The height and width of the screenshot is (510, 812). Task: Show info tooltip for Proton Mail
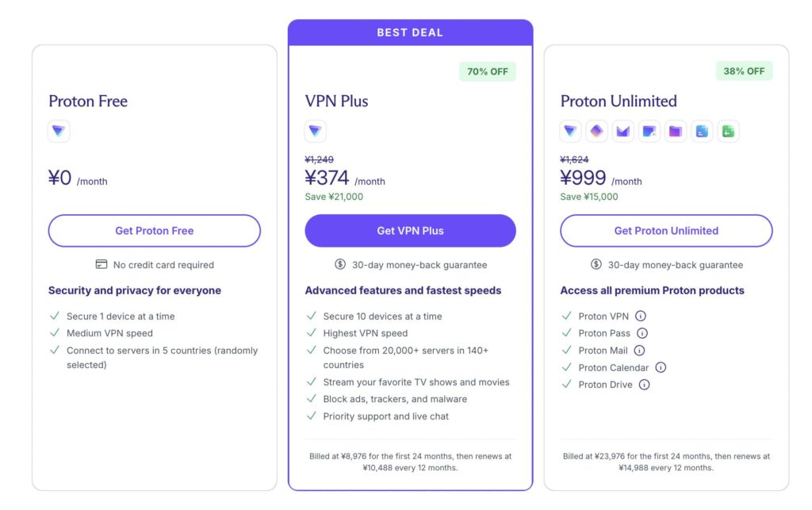coord(640,351)
